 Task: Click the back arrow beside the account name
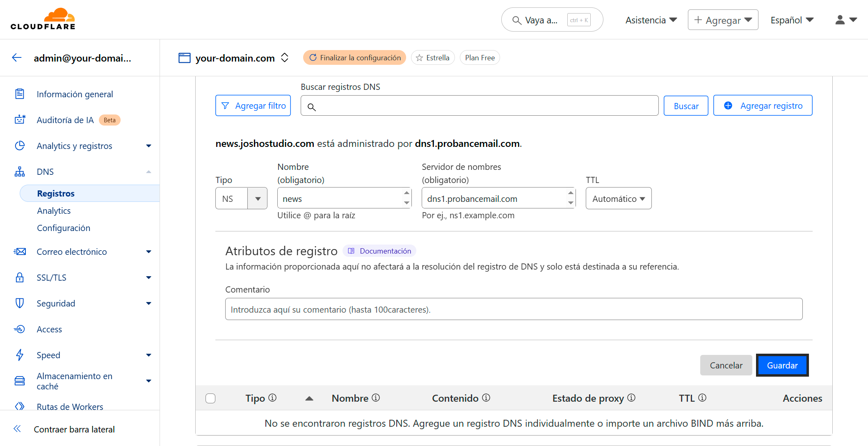(17, 58)
